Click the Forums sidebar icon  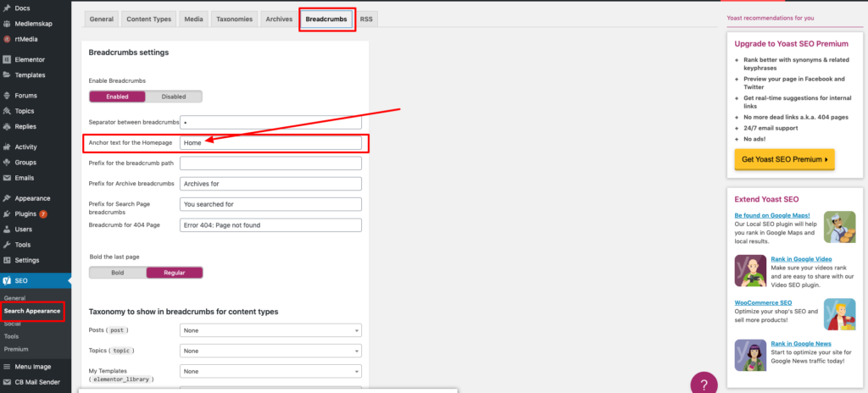[7, 95]
